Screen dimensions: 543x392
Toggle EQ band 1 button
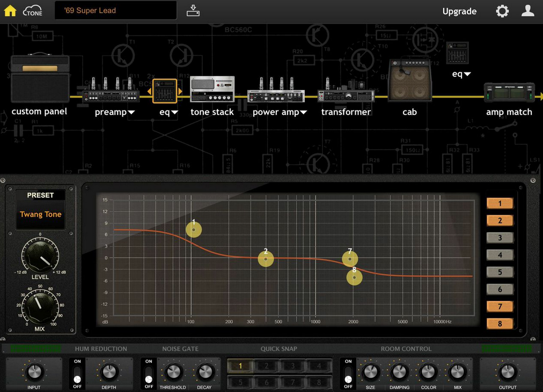[500, 203]
